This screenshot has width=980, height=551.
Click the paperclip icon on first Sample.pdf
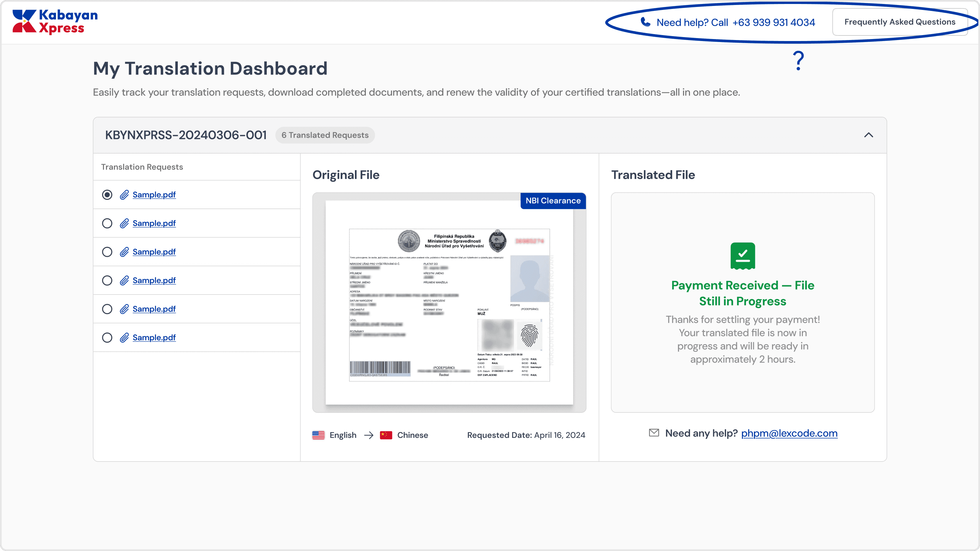124,195
